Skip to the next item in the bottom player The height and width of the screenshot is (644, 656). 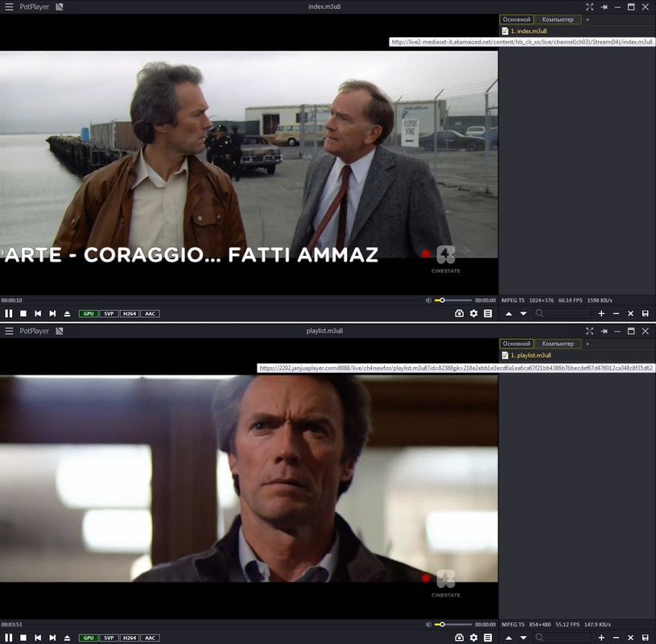(52, 638)
